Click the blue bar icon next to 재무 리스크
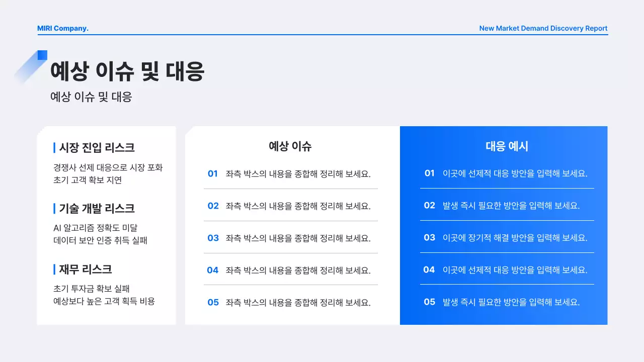Image resolution: width=644 pixels, height=362 pixels. pyautogui.click(x=54, y=269)
